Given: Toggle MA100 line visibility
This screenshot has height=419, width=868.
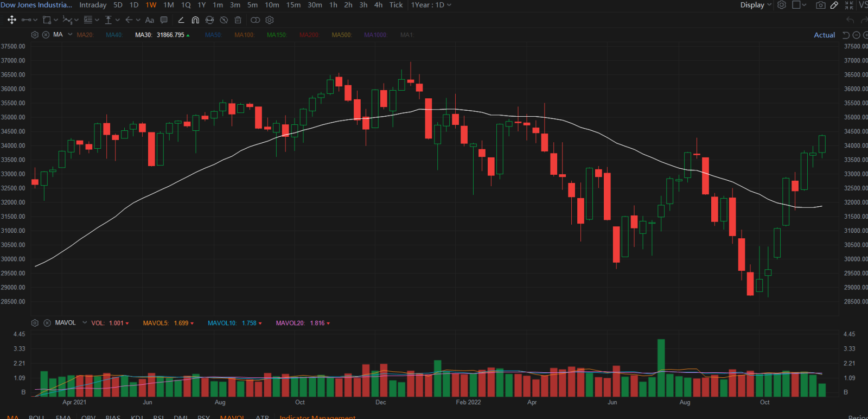Looking at the screenshot, I should [x=245, y=35].
